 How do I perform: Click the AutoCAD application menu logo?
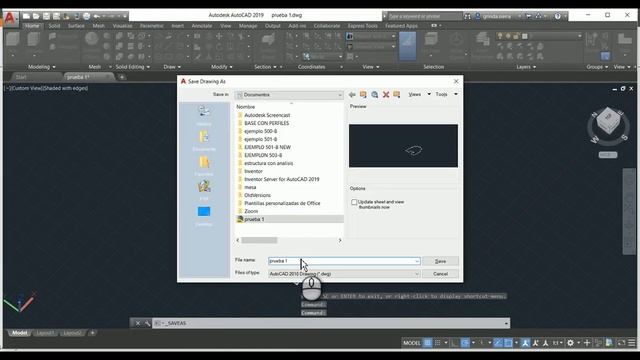coord(10,18)
